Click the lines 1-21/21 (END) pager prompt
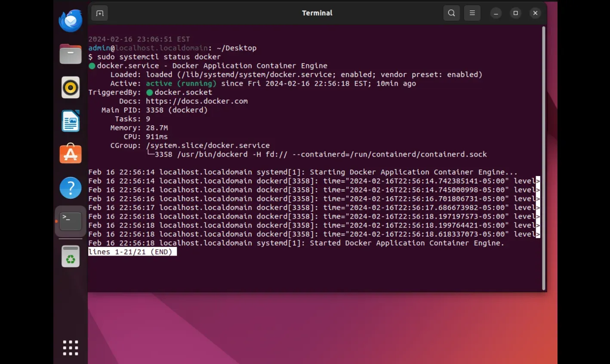 pyautogui.click(x=131, y=252)
